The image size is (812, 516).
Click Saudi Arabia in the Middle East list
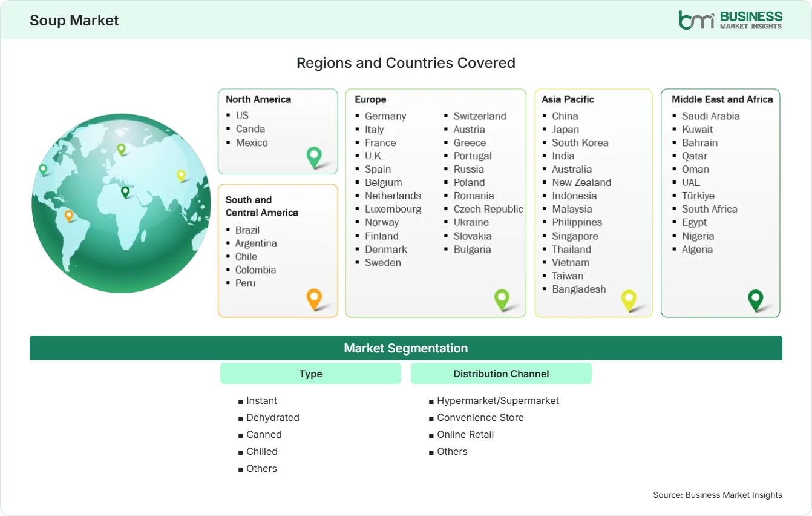711,116
